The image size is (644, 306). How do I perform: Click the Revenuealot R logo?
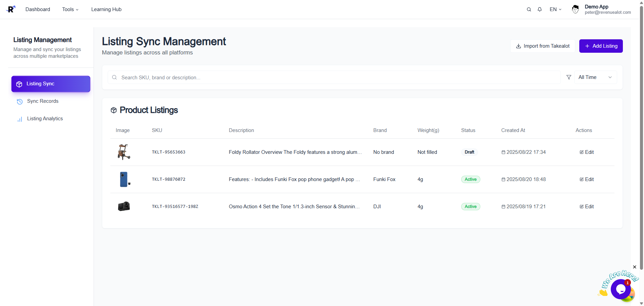tap(11, 9)
